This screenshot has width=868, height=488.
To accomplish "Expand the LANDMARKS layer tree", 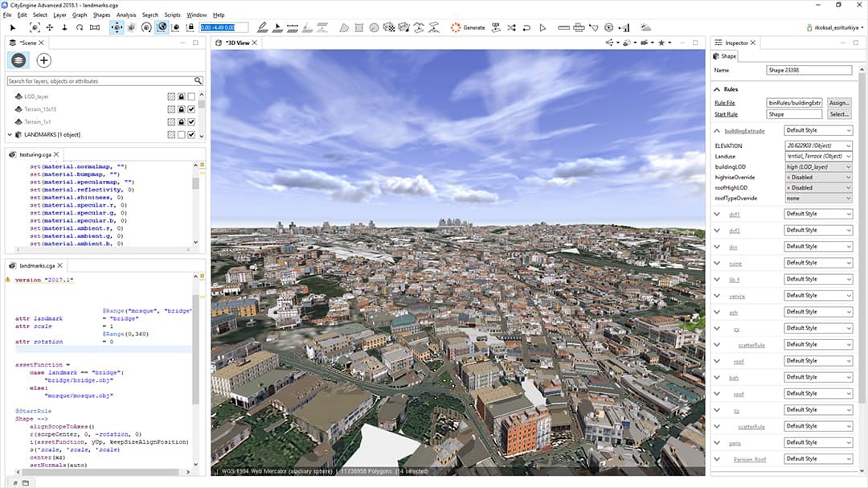I will coord(10,134).
